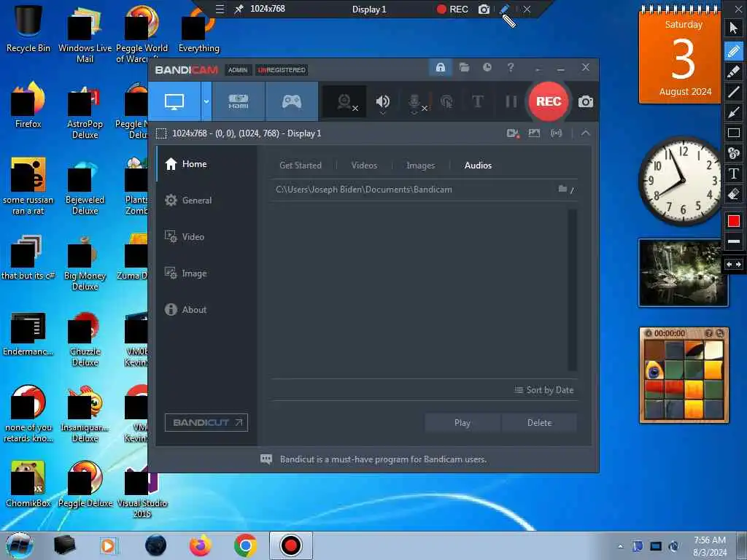Open the Images tab
This screenshot has height=560, width=747.
tap(421, 166)
